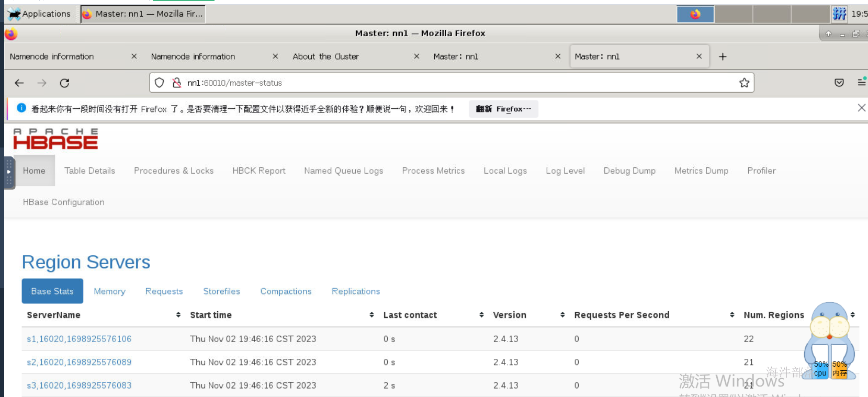
Task: Sort by Start time column arrows
Action: [x=371, y=315]
